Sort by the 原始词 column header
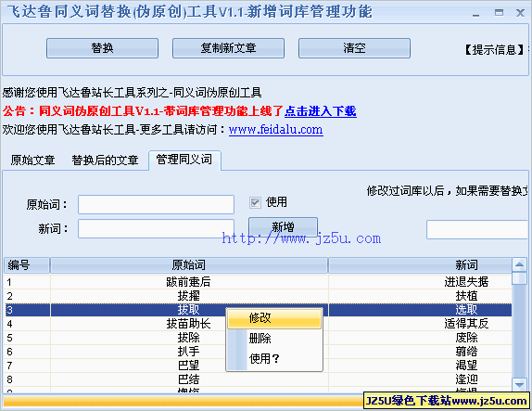The height and width of the screenshot is (411, 532). coord(189,265)
